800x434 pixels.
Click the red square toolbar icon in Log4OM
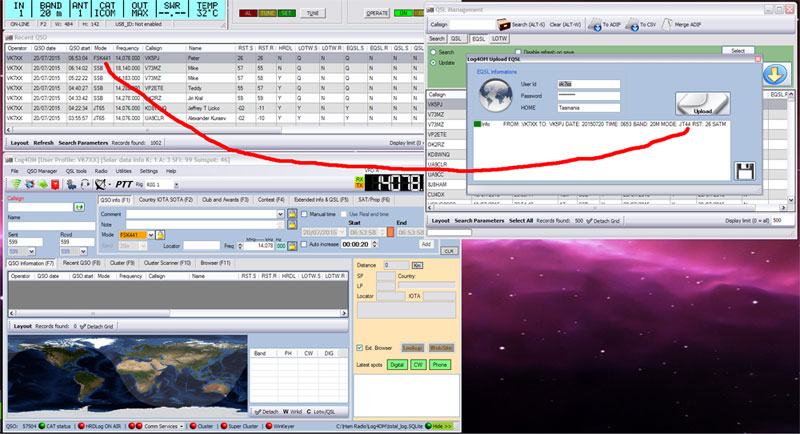(55, 184)
